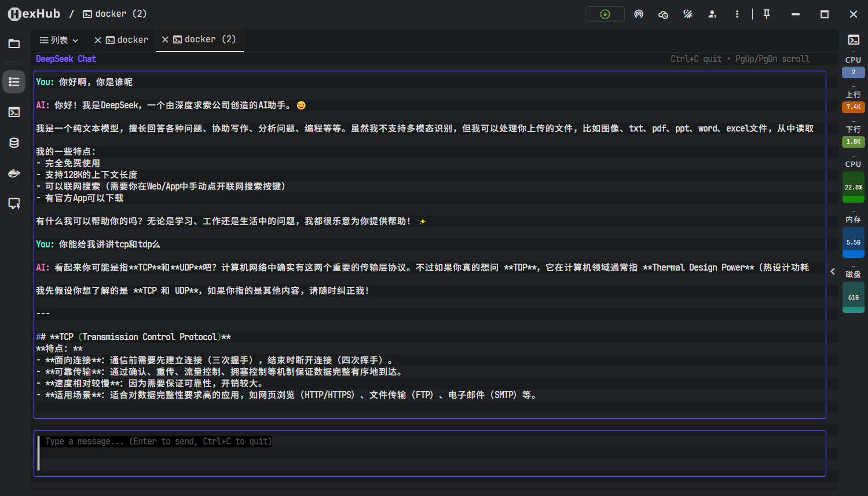This screenshot has height=496, width=868.
Task: Close the first docker tab
Action: 98,40
